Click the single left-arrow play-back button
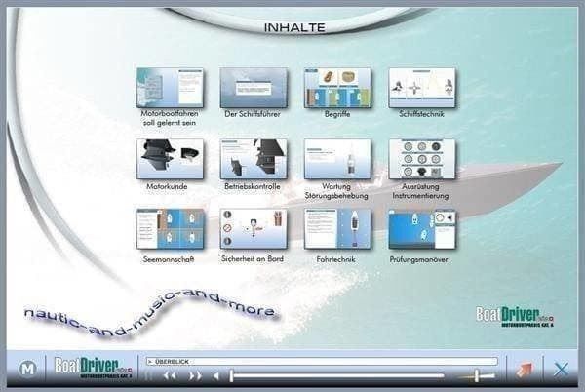 click(x=215, y=376)
